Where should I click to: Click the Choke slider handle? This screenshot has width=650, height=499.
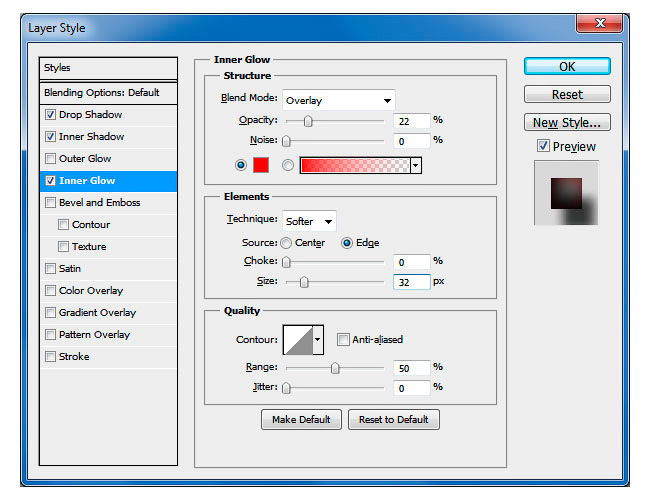coord(286,262)
